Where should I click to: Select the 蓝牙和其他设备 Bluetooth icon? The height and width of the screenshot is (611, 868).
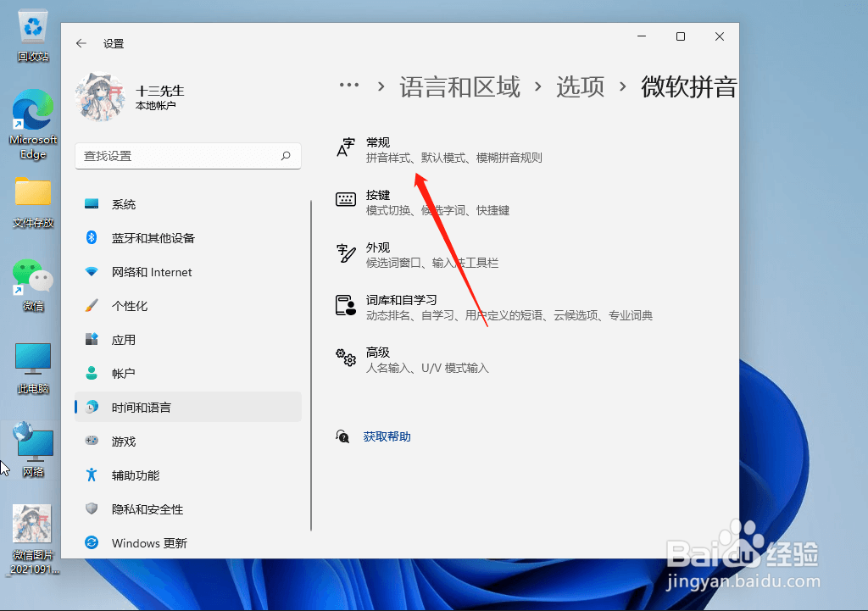pos(92,238)
